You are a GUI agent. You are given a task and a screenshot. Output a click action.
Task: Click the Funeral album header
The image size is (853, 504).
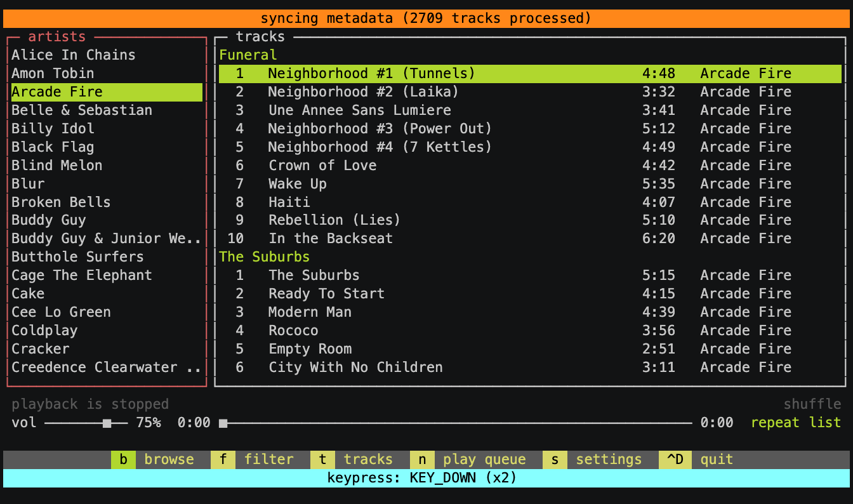tap(248, 55)
